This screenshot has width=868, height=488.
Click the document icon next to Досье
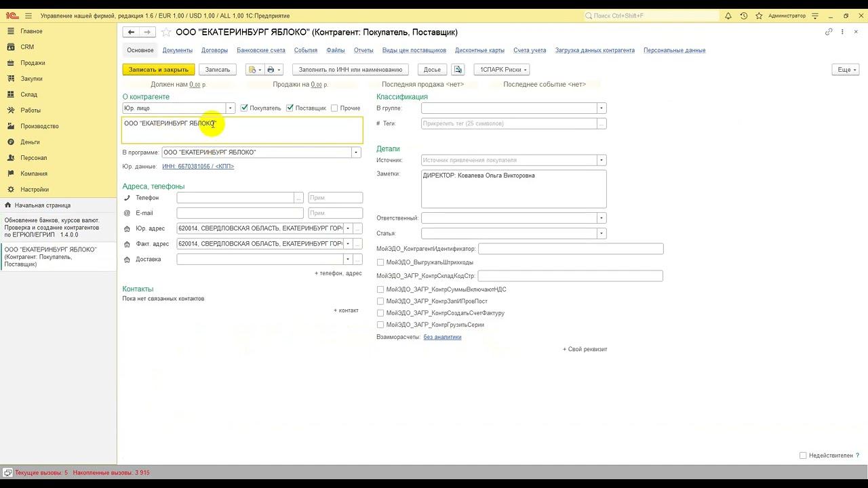(x=458, y=69)
